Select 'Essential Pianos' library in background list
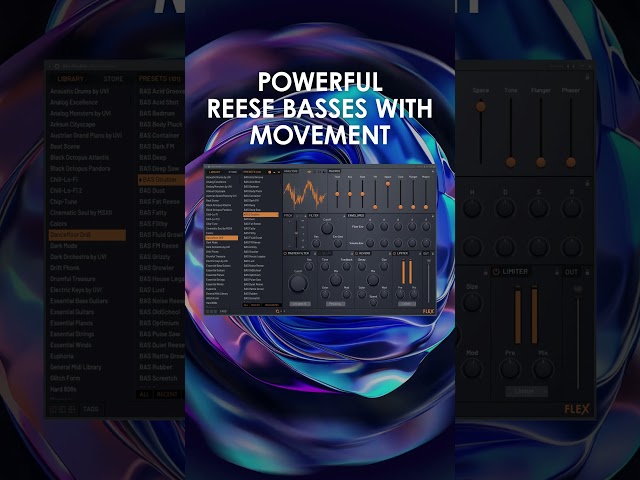 pos(71,323)
